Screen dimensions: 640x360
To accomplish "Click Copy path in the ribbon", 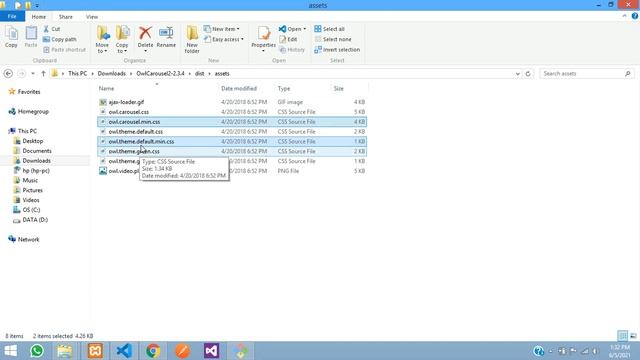I will pos(60,39).
